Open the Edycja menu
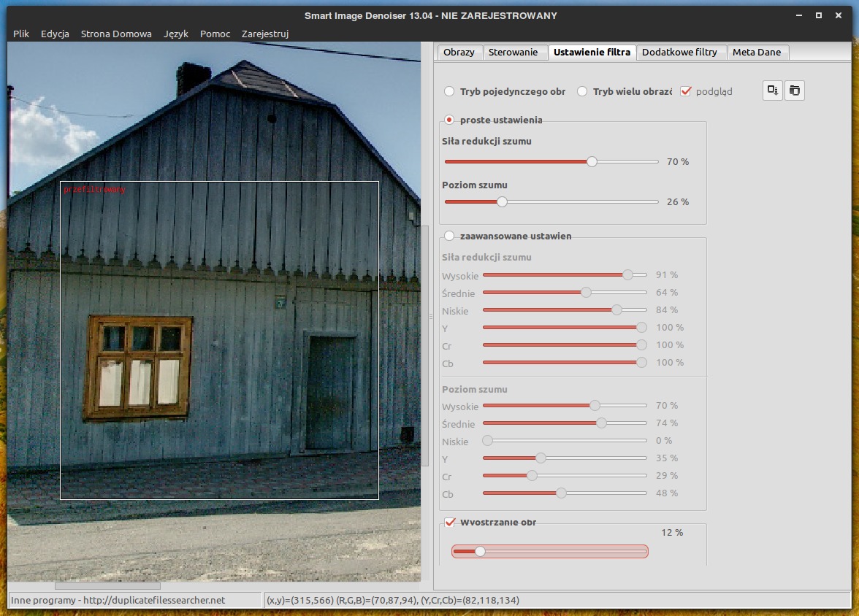859x616 pixels. (55, 34)
